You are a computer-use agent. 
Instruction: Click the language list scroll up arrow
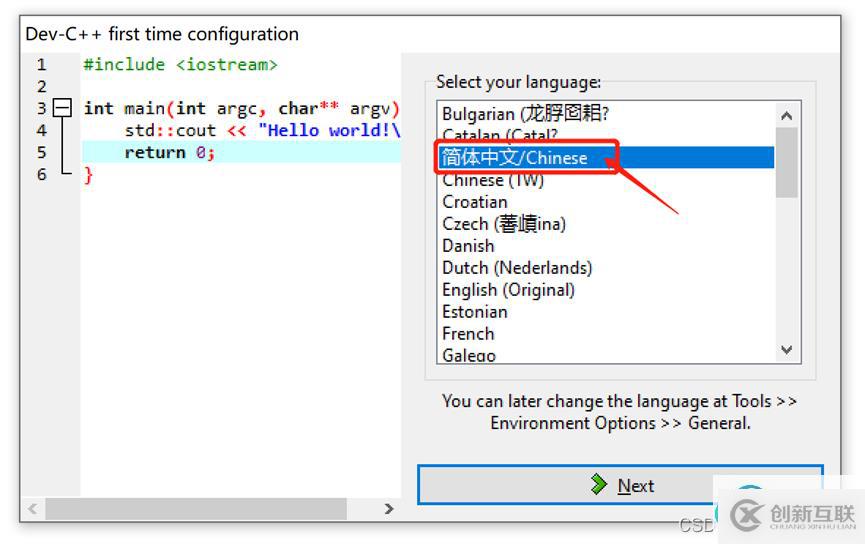click(x=787, y=115)
